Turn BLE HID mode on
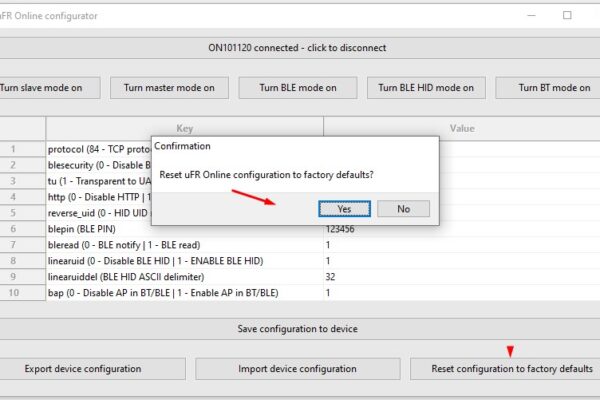Image resolution: width=600 pixels, height=400 pixels. 426,88
